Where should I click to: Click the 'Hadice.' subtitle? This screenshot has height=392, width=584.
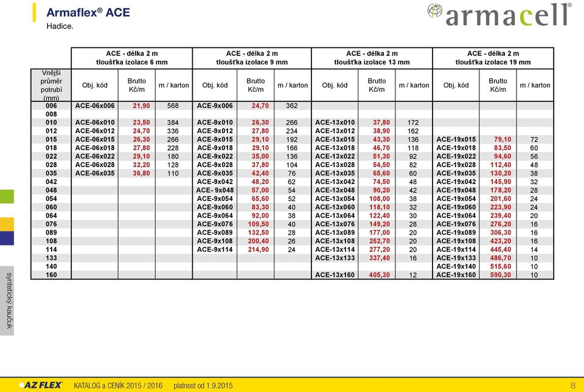point(60,26)
